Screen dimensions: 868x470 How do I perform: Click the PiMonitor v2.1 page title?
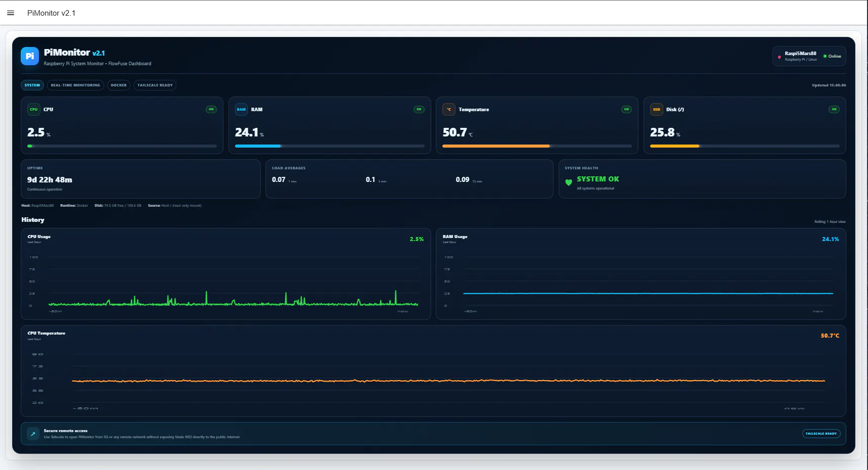pyautogui.click(x=52, y=13)
